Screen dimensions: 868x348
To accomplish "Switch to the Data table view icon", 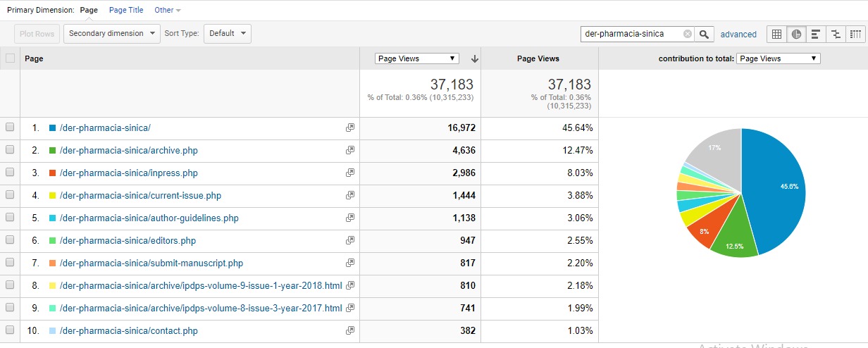I will click(x=776, y=34).
